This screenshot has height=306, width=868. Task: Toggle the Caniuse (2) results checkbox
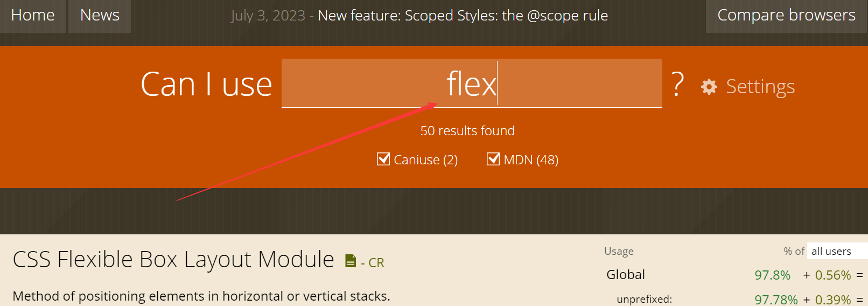pyautogui.click(x=383, y=159)
